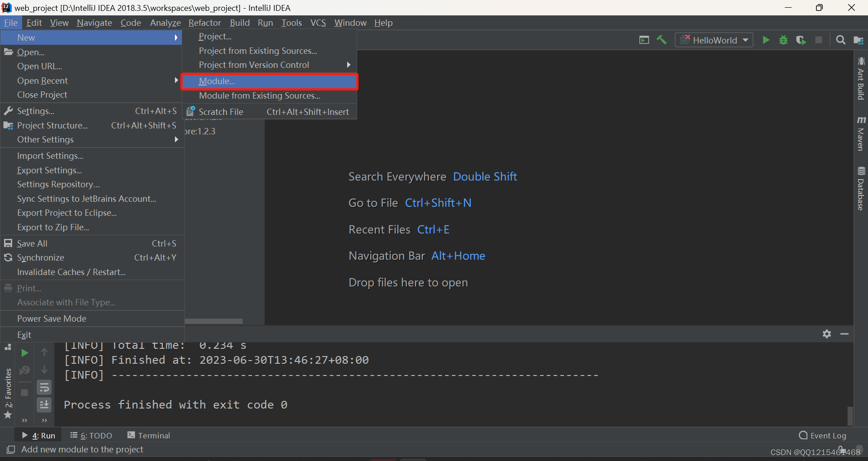Click the Debug bug icon in toolbar

tap(783, 40)
